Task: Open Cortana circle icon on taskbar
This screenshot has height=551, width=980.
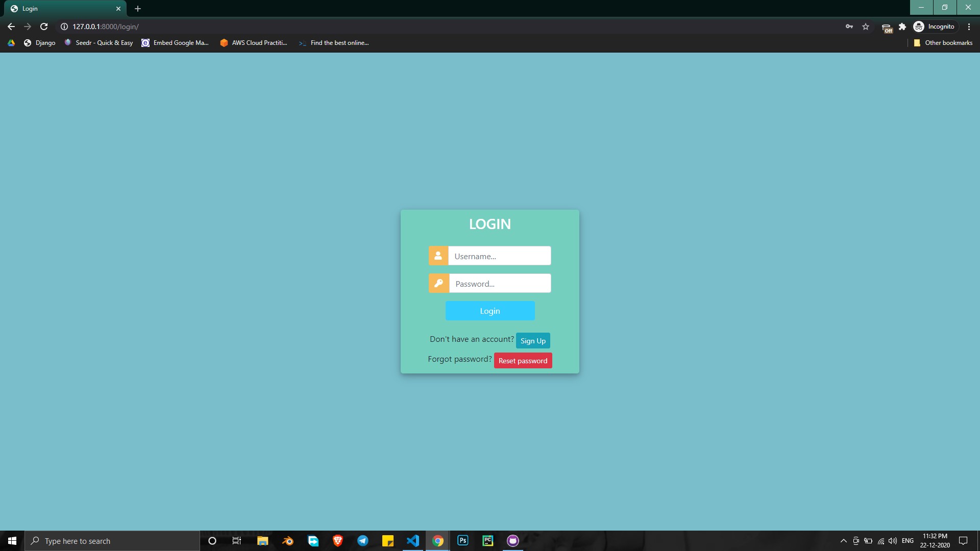Action: (212, 541)
